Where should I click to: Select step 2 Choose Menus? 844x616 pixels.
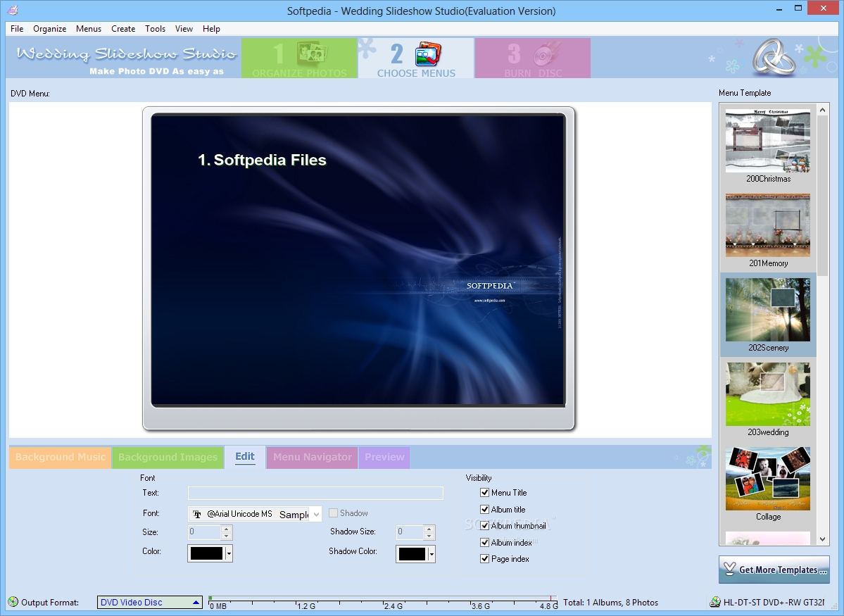point(416,58)
